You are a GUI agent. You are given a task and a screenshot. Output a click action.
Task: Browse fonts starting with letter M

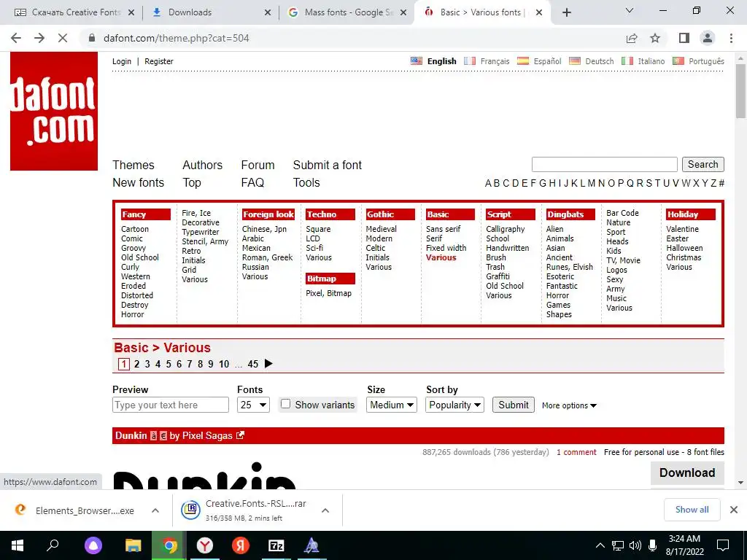pos(591,183)
